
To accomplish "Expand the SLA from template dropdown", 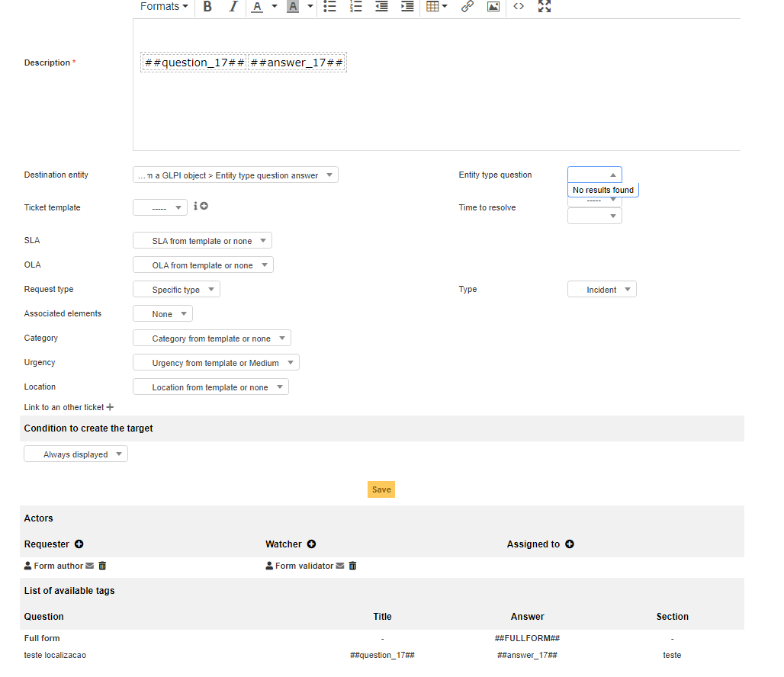I will [202, 240].
